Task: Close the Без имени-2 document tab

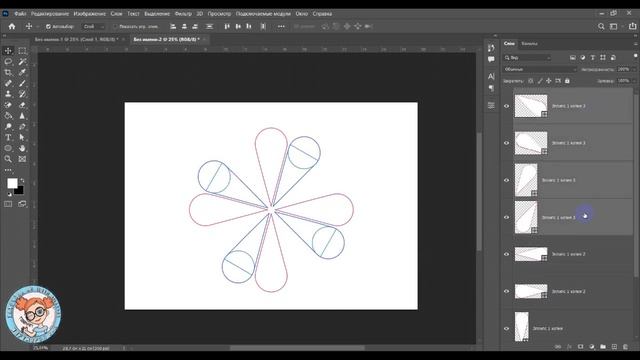Action: [x=204, y=40]
